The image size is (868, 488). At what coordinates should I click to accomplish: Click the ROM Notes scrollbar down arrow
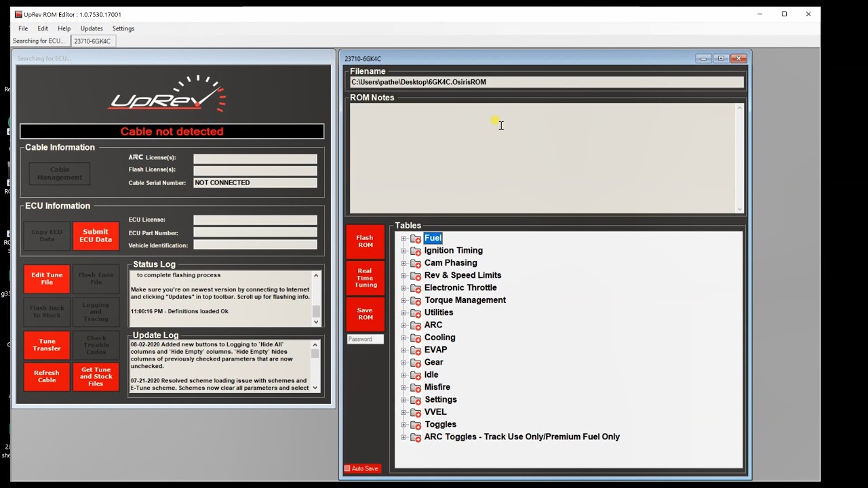click(740, 209)
